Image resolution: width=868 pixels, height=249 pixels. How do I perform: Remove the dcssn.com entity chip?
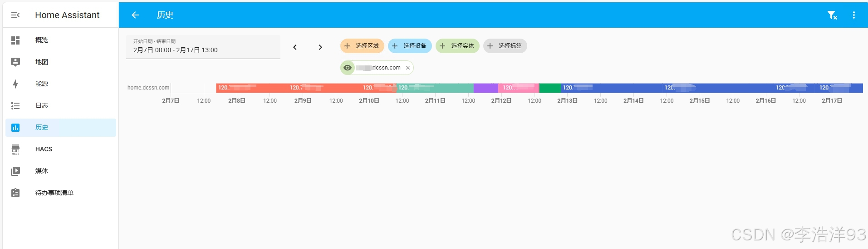408,68
